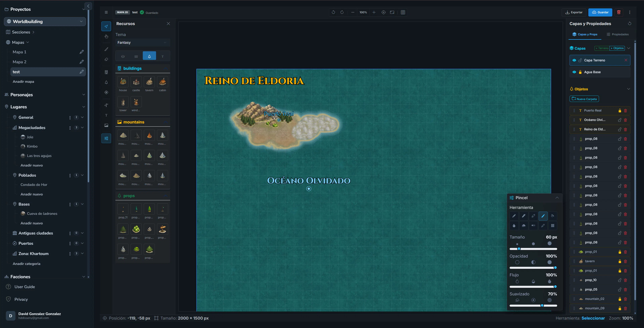Collapse the buildings resource section
This screenshot has width=644, height=328.
click(166, 68)
